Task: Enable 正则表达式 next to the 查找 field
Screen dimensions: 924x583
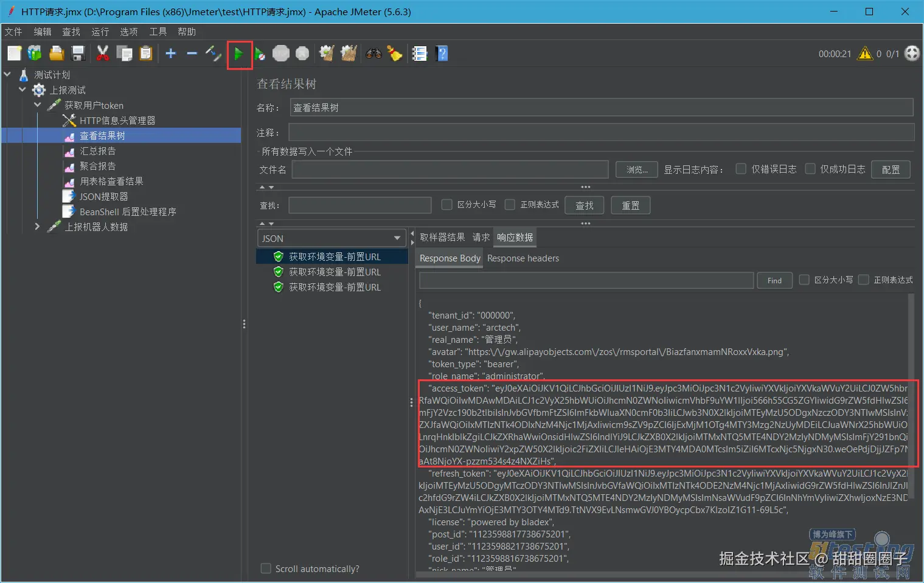Action: (510, 204)
